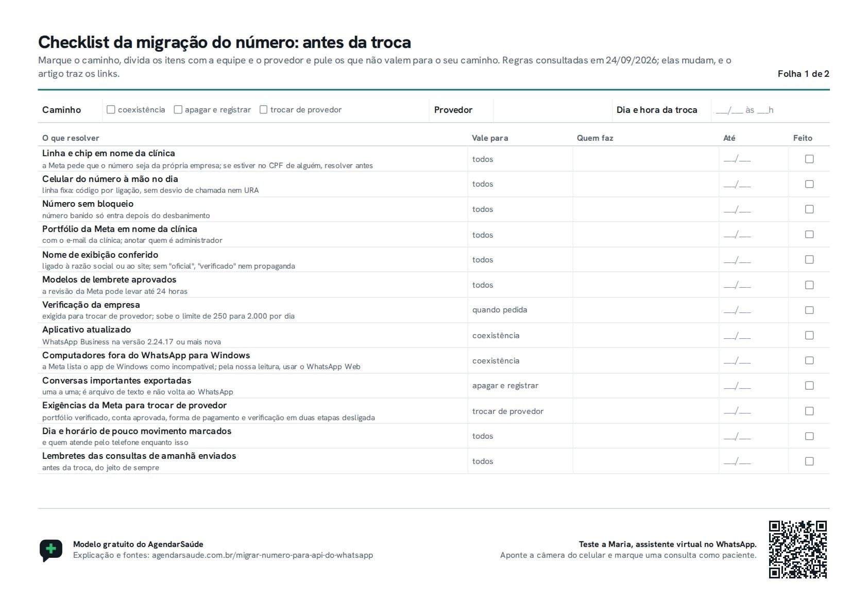This screenshot has width=868, height=614.
Task: Click 'Teste a Maria, assistente virtual' text
Action: coord(668,544)
